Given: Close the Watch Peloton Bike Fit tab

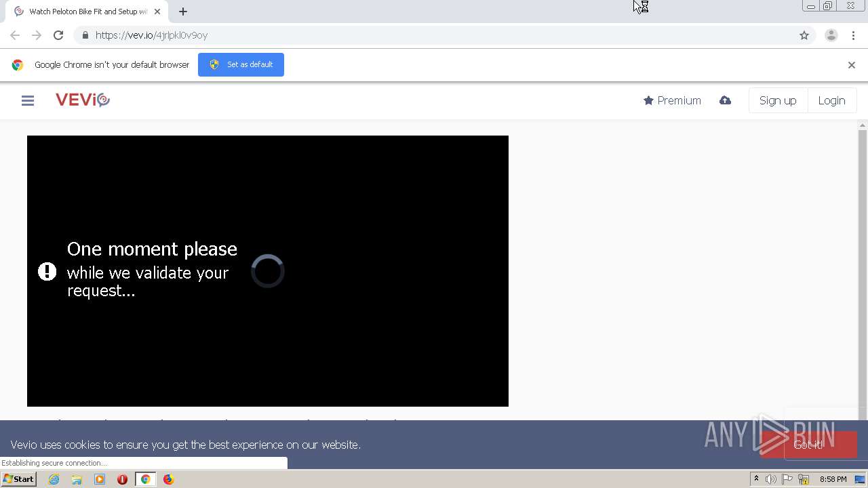Looking at the screenshot, I should click(157, 12).
